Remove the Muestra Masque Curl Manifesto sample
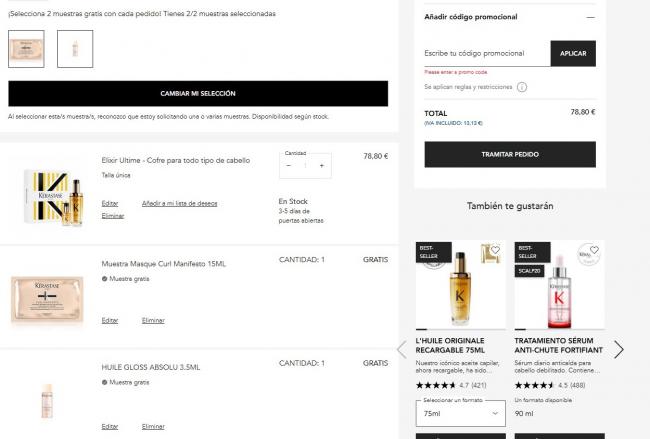 click(153, 320)
